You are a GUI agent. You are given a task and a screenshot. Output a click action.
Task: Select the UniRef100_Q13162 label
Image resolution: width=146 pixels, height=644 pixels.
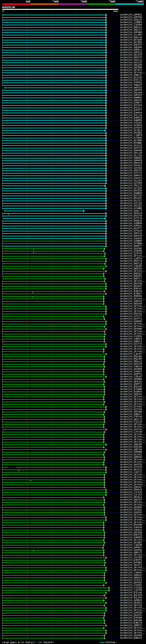[131, 454]
